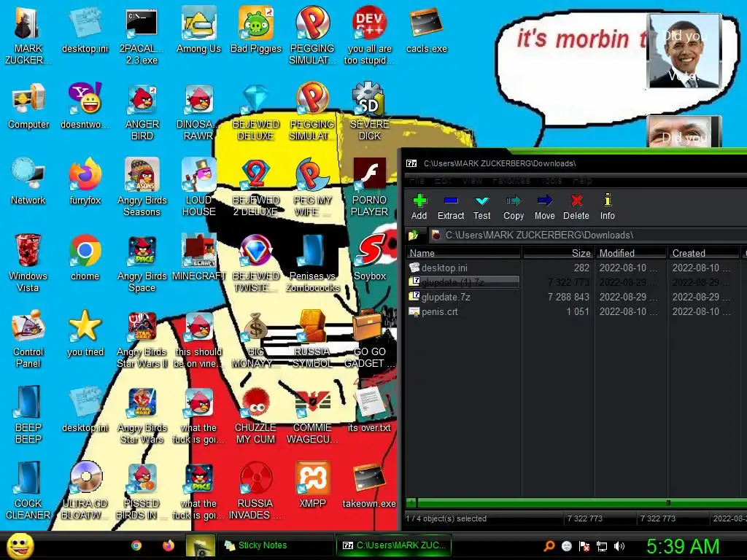
Task: Select the Windows Vista recycle bin icon
Action: (x=28, y=262)
